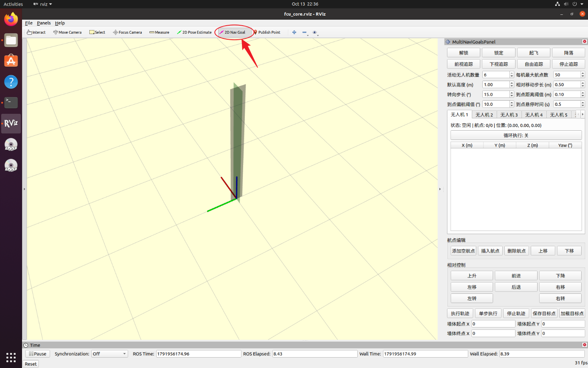Expand the left panel collapse handle

(x=24, y=189)
